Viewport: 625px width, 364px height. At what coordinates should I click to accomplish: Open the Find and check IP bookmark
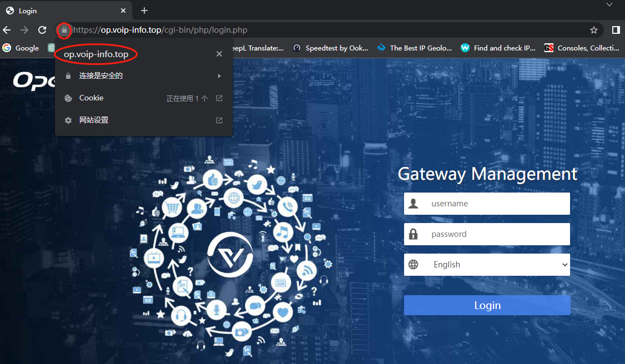point(498,48)
